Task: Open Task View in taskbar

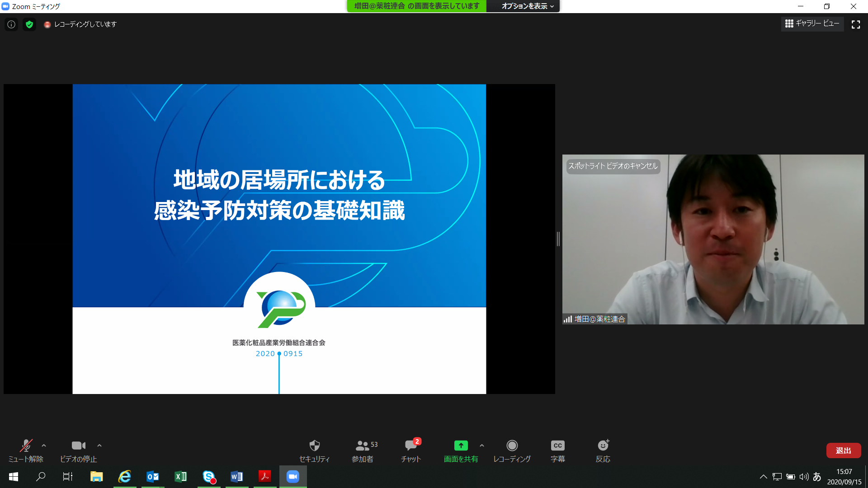Action: (x=68, y=477)
